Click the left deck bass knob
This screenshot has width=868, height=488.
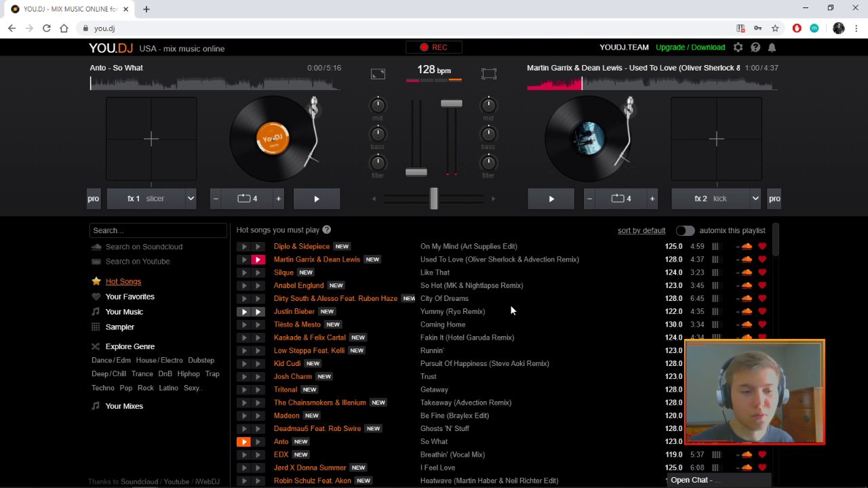click(378, 134)
